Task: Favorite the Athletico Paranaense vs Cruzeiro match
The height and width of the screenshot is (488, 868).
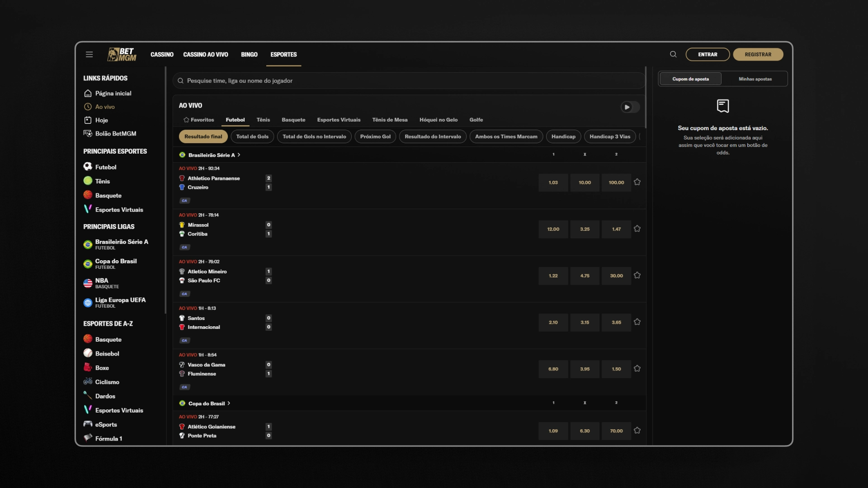Action: [x=637, y=182]
